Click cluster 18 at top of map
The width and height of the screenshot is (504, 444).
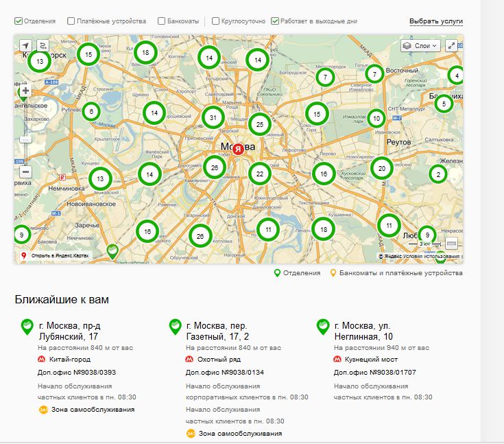coord(145,52)
